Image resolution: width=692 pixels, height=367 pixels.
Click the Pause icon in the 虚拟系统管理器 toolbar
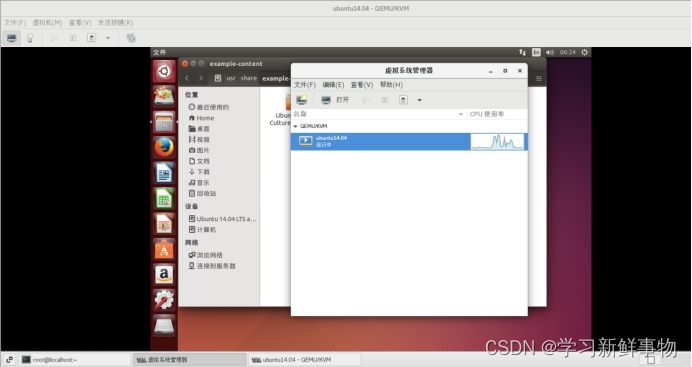(384, 100)
